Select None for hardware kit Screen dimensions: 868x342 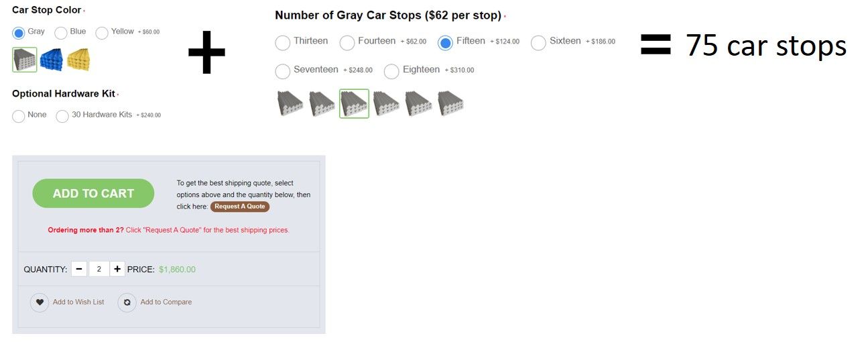pyautogui.click(x=19, y=116)
